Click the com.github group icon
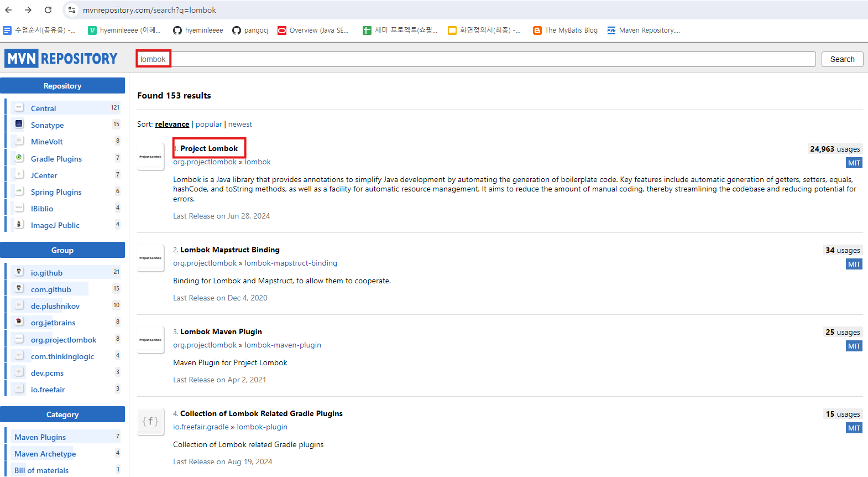The width and height of the screenshot is (868, 477). (x=19, y=288)
